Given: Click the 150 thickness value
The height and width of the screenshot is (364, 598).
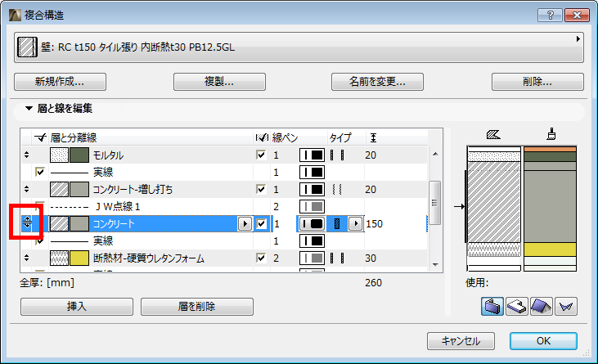Looking at the screenshot, I should tap(375, 224).
